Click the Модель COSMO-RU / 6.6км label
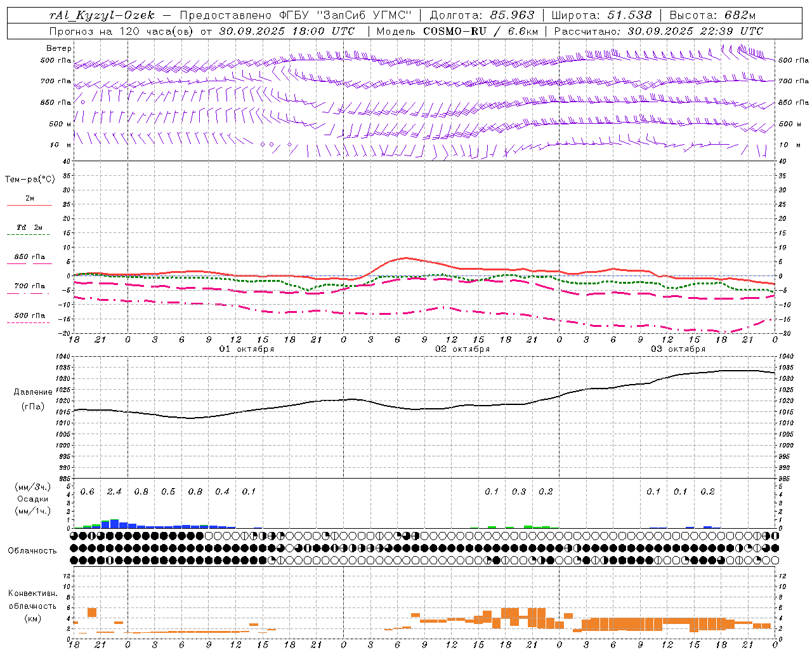The image size is (812, 650). (457, 31)
